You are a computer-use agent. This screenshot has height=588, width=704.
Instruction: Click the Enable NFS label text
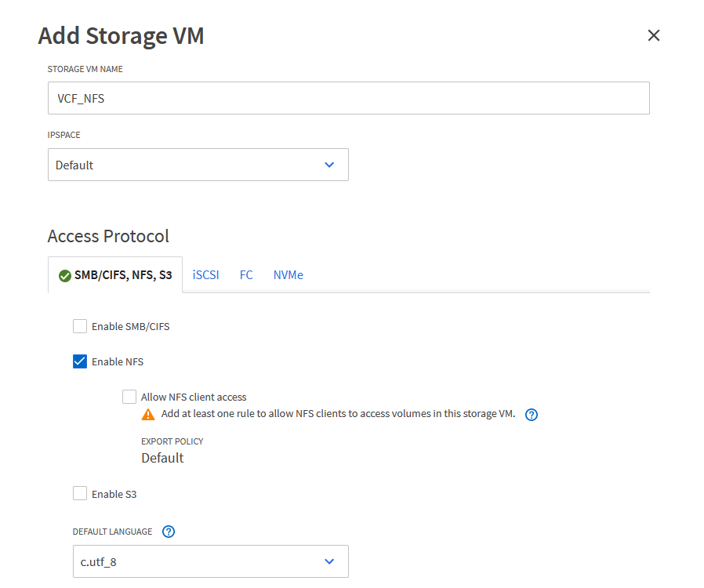(118, 362)
